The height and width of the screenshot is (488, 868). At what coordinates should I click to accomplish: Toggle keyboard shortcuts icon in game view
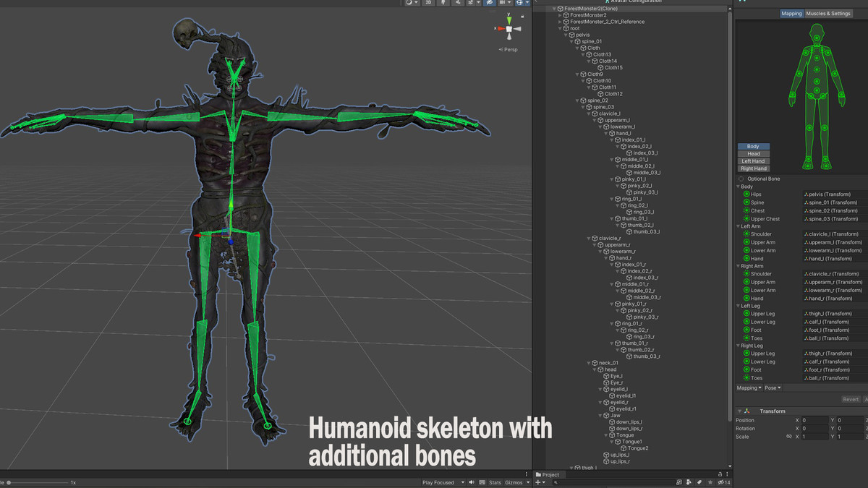click(x=482, y=482)
